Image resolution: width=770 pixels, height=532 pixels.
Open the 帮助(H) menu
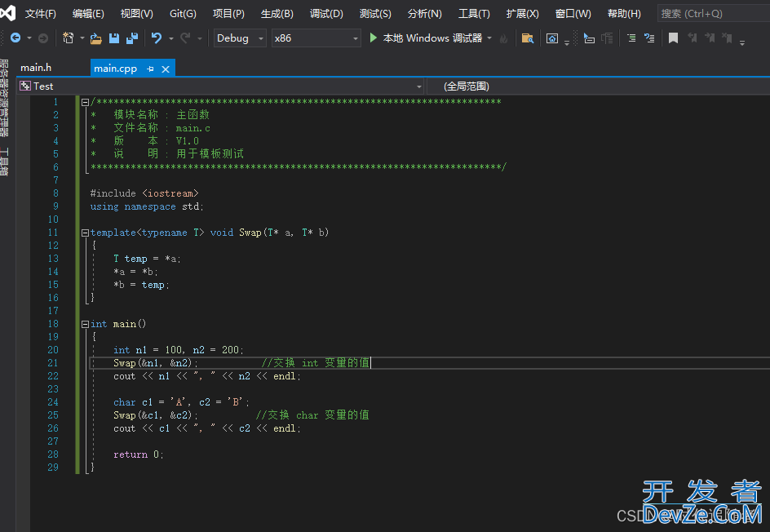624,13
